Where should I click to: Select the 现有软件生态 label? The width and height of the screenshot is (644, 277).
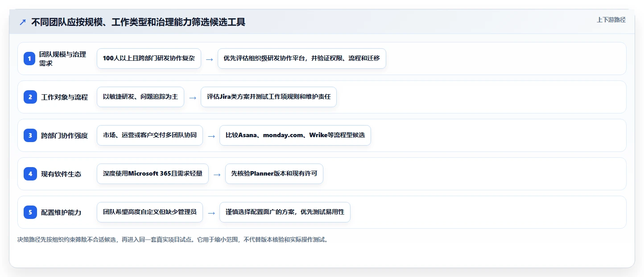coord(61,174)
